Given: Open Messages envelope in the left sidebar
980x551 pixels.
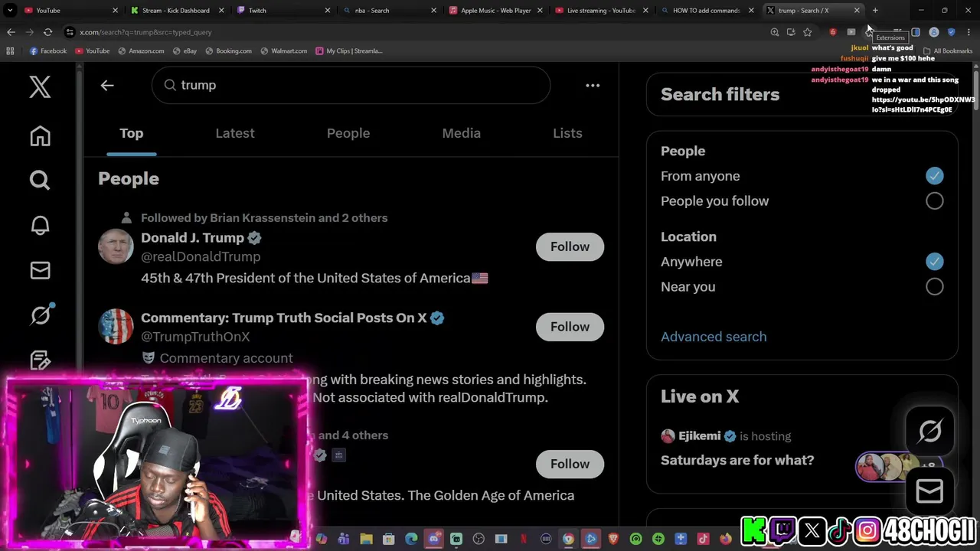Looking at the screenshot, I should click(x=40, y=270).
